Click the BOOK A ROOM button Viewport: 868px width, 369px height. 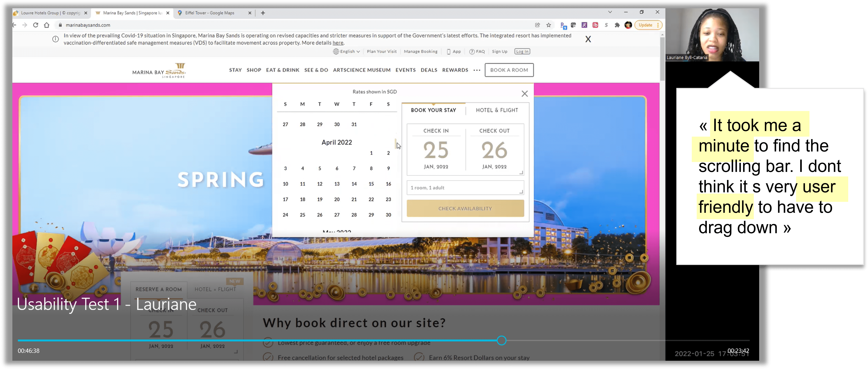[x=509, y=70]
